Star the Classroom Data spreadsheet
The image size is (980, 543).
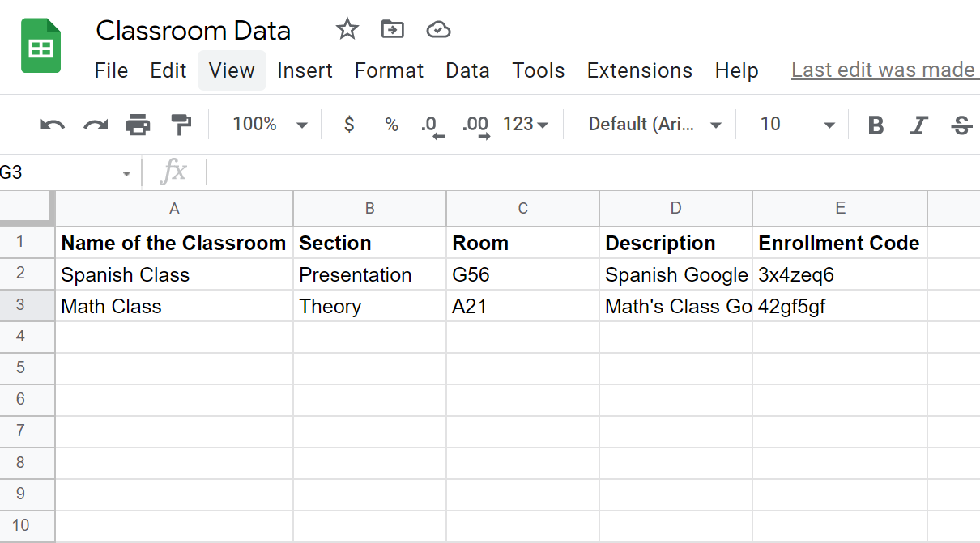coord(347,29)
